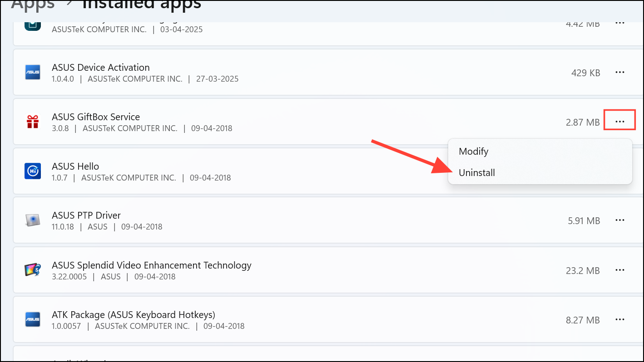
Task: Click version 3.22.0005 of Splendid
Action: click(x=69, y=276)
